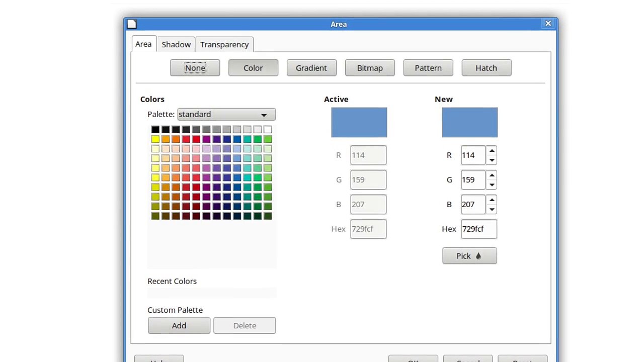Viewport: 644px width, 362px height.
Task: Pick the dark olive swatch in the bottom-left palette corner
Action: tap(155, 216)
